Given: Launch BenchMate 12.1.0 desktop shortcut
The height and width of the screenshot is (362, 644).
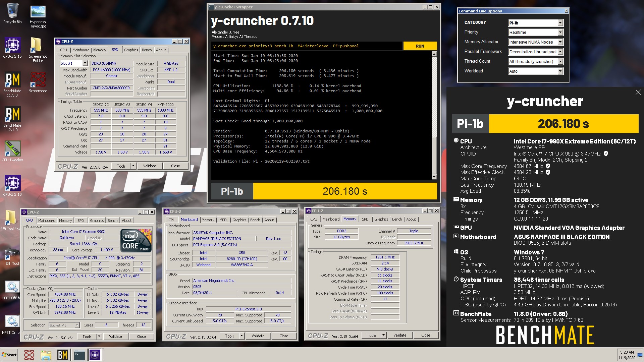Looking at the screenshot, I should 12,119.
